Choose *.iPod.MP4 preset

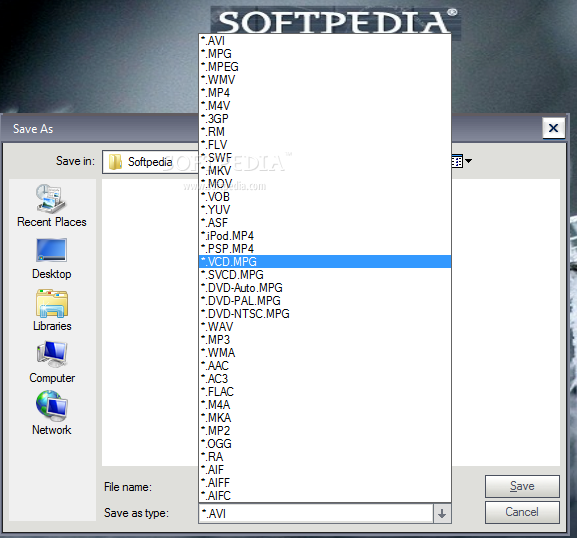click(325, 236)
